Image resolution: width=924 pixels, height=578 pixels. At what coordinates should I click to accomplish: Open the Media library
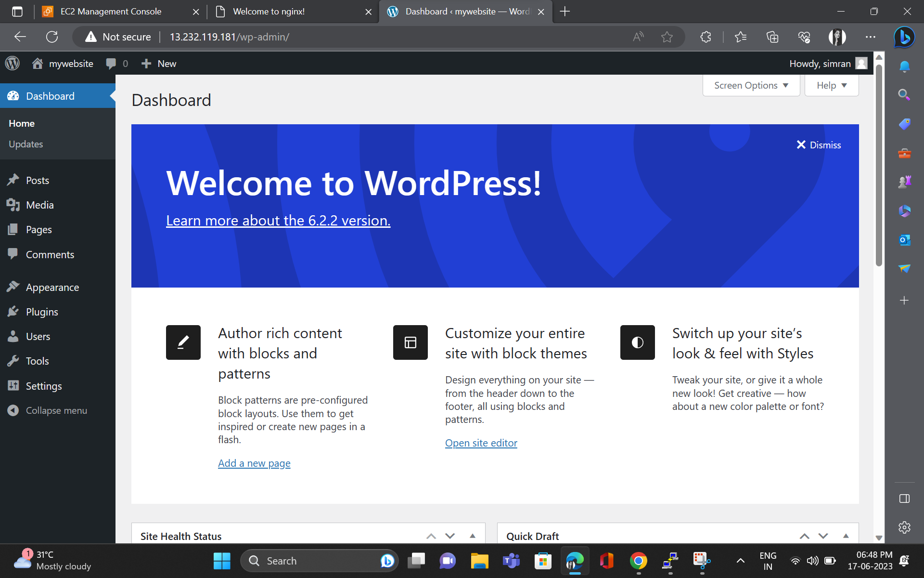[x=38, y=205]
